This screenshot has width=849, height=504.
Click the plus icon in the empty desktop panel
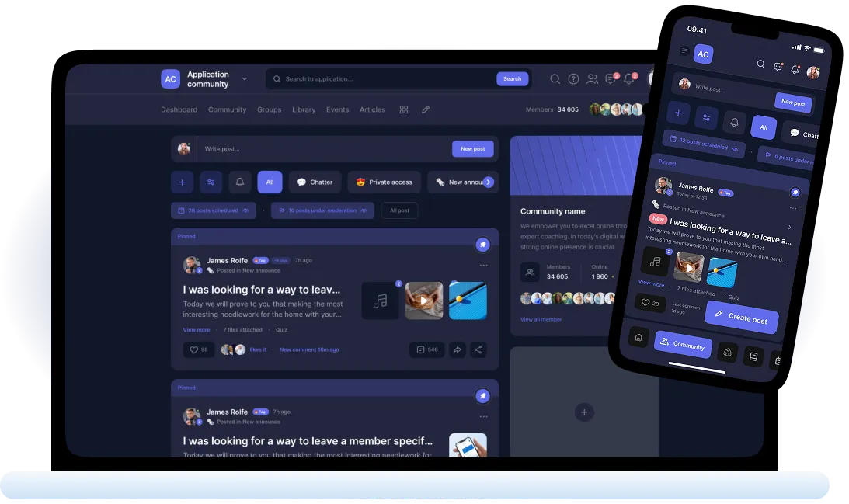[x=584, y=412]
